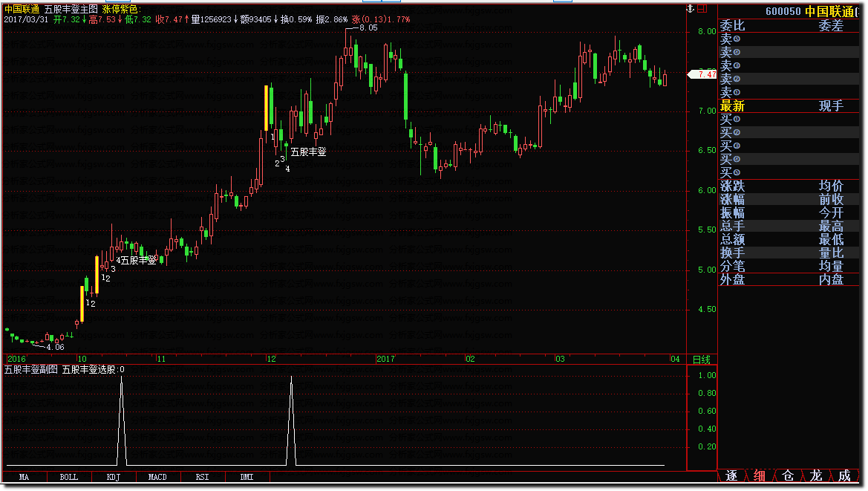Select the 卖① sell order row
Image resolution: width=868 pixels, height=491 pixels.
point(789,92)
